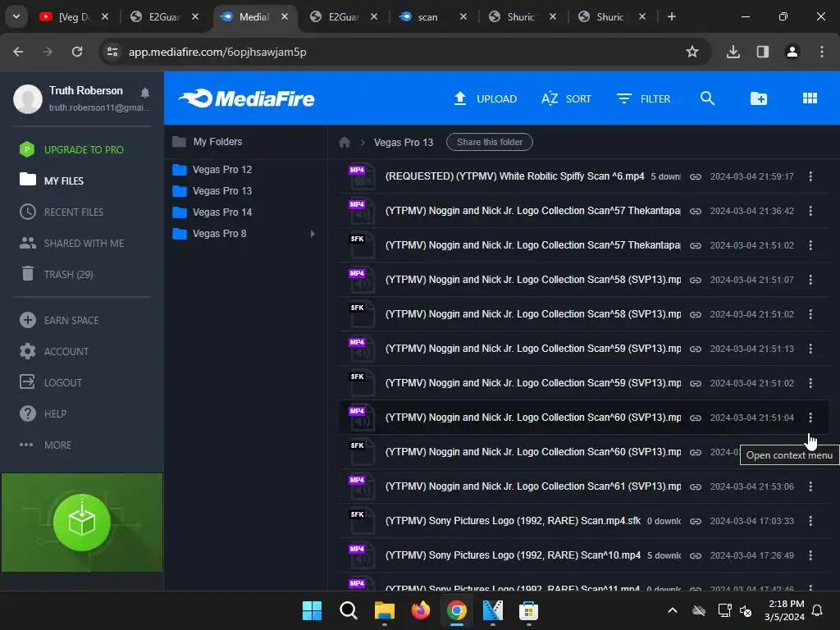Image resolution: width=840 pixels, height=630 pixels.
Task: Open the Vegas Pro 13 folder in tree
Action: point(212,190)
